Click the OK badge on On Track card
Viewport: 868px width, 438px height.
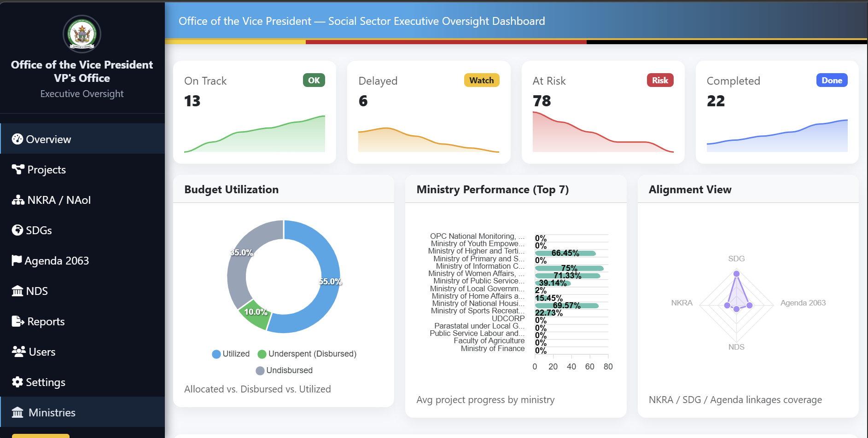(314, 80)
